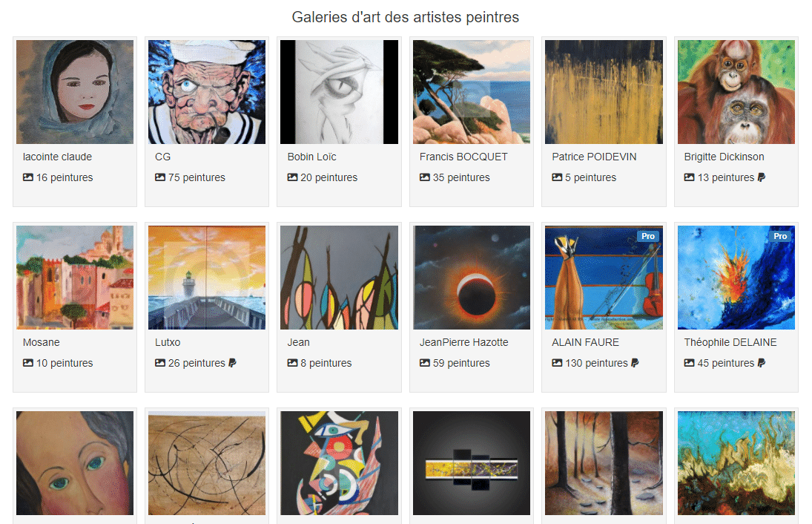Click the picture icon beside 16 peintures
The width and height of the screenshot is (812, 524).
tap(28, 177)
